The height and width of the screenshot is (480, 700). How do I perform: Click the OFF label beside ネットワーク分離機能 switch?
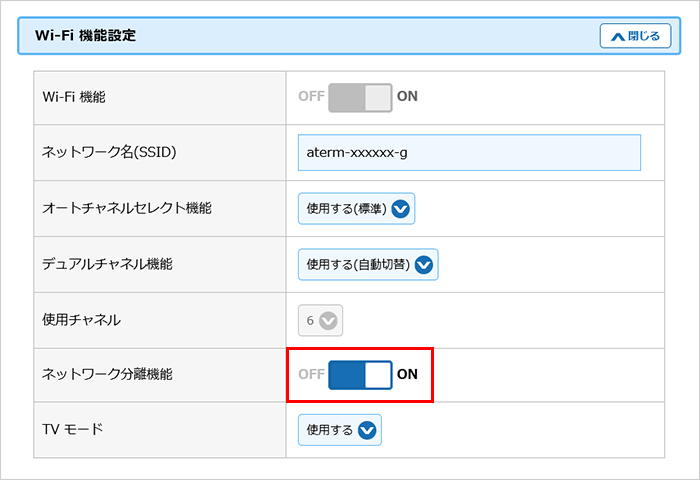311,375
